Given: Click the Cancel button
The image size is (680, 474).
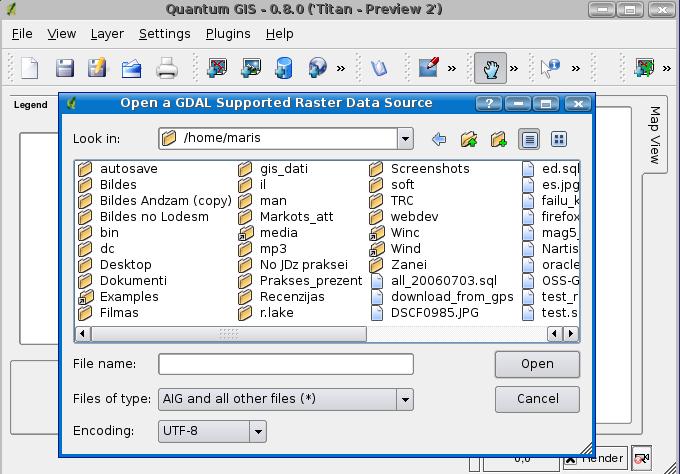Looking at the screenshot, I should [537, 399].
